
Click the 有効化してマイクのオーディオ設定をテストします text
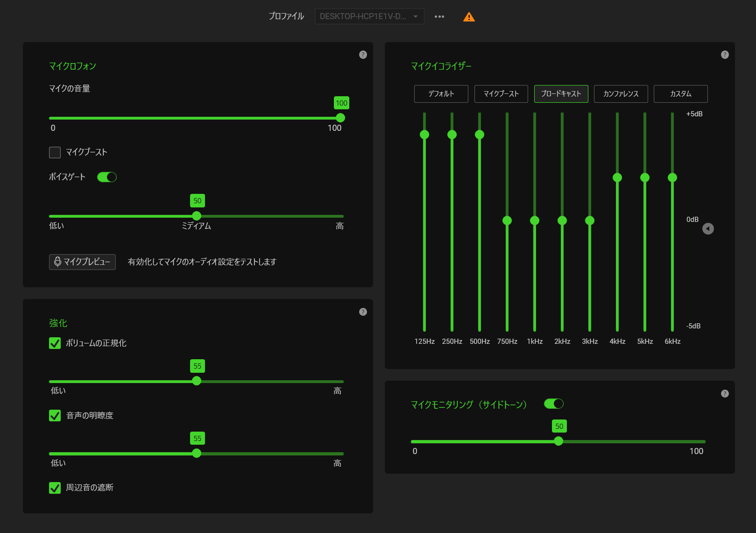point(202,262)
